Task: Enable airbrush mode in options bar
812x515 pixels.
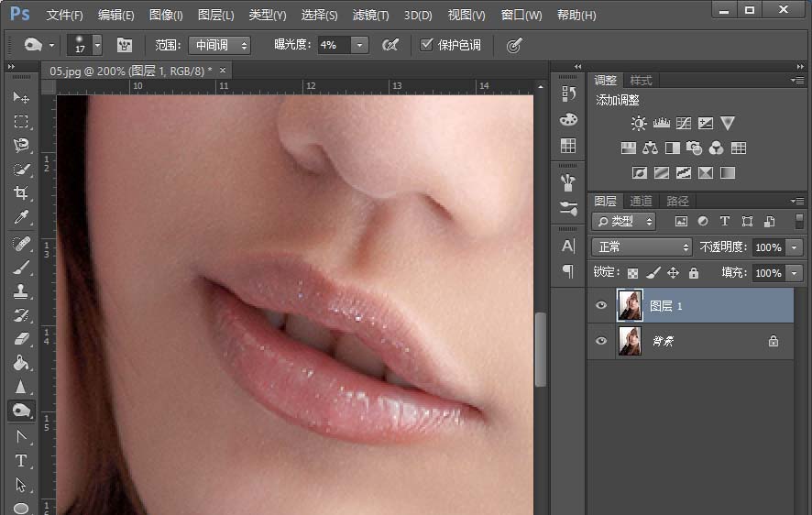Action: pos(391,45)
